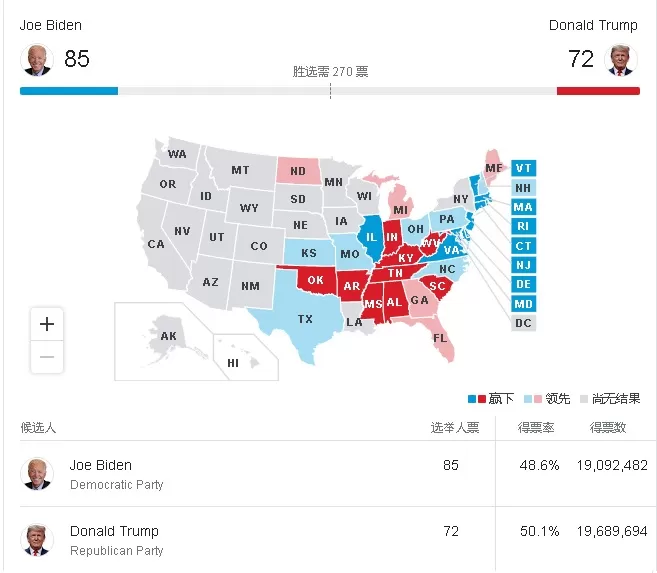
Task: Click blue Biden electoral progress bar
Action: 69,91
